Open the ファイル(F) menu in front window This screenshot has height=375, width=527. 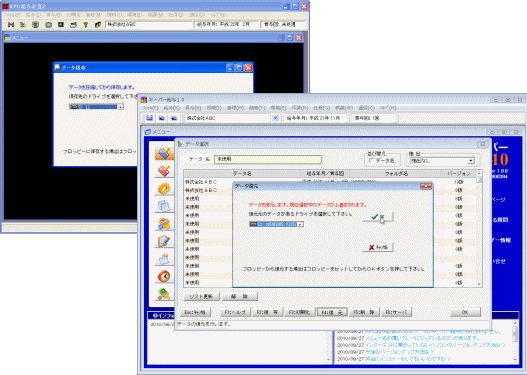pyautogui.click(x=151, y=108)
